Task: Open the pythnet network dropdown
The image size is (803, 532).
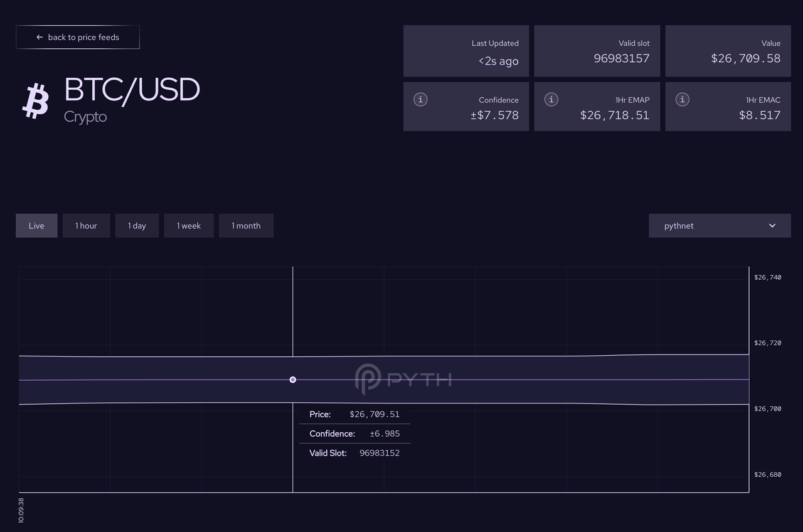Action: [x=720, y=226]
